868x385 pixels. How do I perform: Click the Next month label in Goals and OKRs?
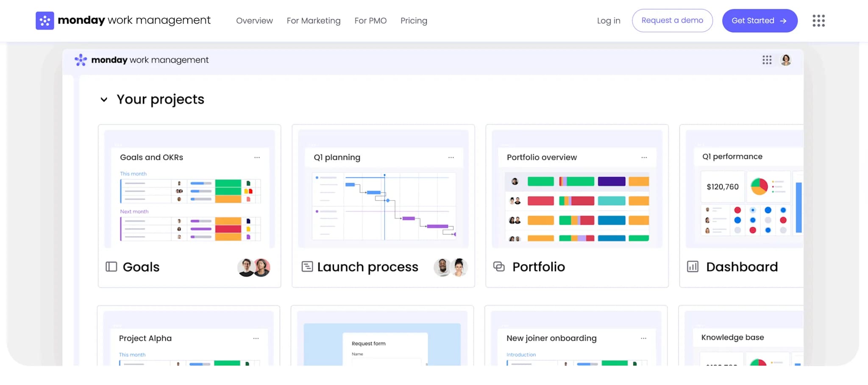pyautogui.click(x=134, y=212)
